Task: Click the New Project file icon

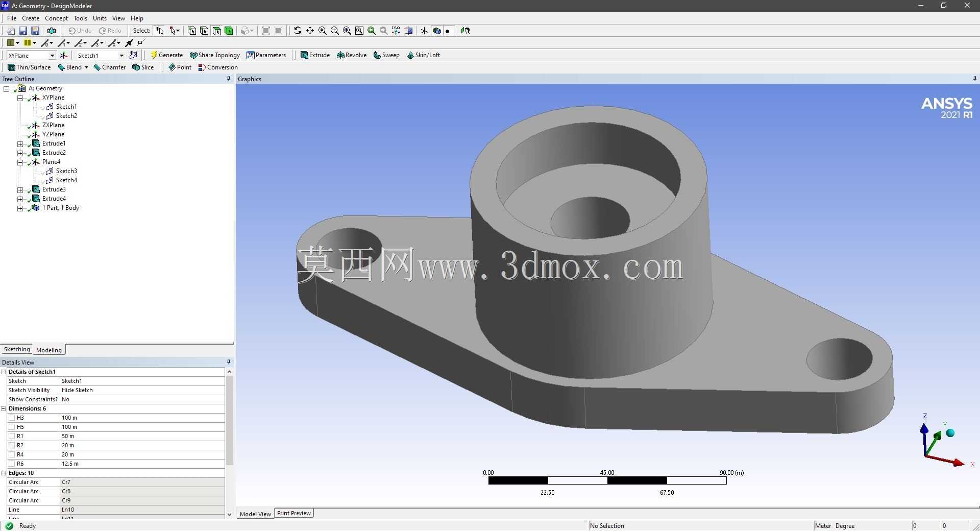Action: pyautogui.click(x=10, y=31)
